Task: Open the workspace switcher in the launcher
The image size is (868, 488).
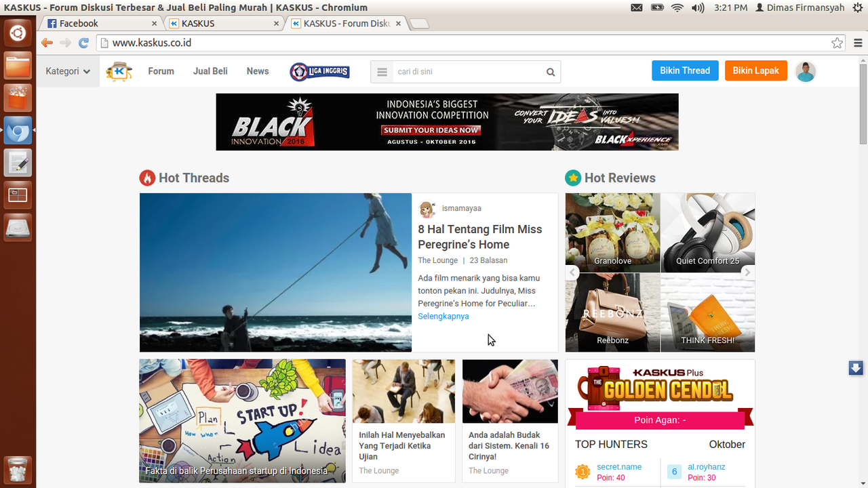Action: (18, 196)
